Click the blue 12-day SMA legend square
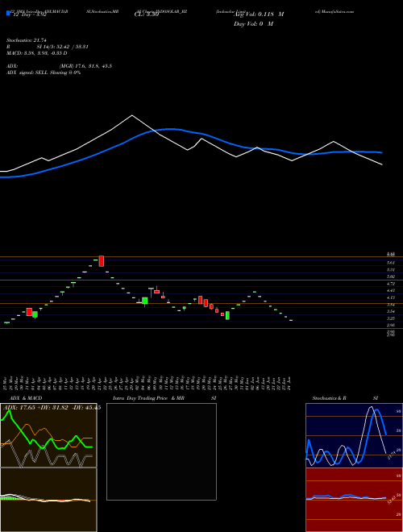Image resolution: width=403 pixels, height=532 pixels. (x=8, y=14)
